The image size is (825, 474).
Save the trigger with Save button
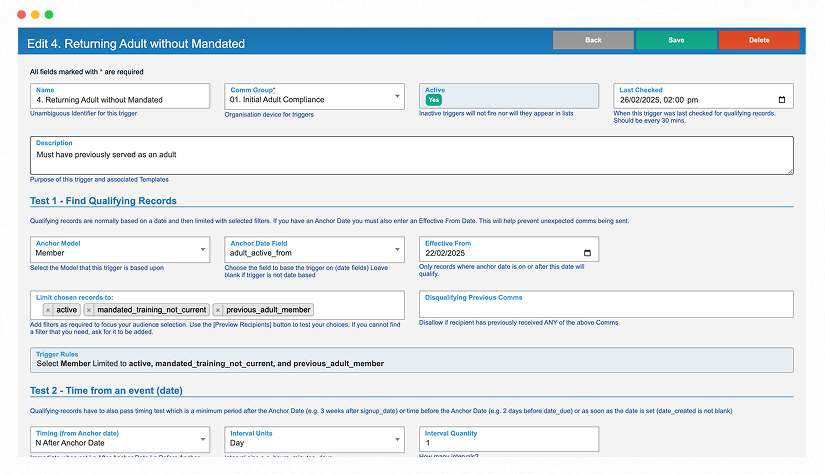click(676, 40)
